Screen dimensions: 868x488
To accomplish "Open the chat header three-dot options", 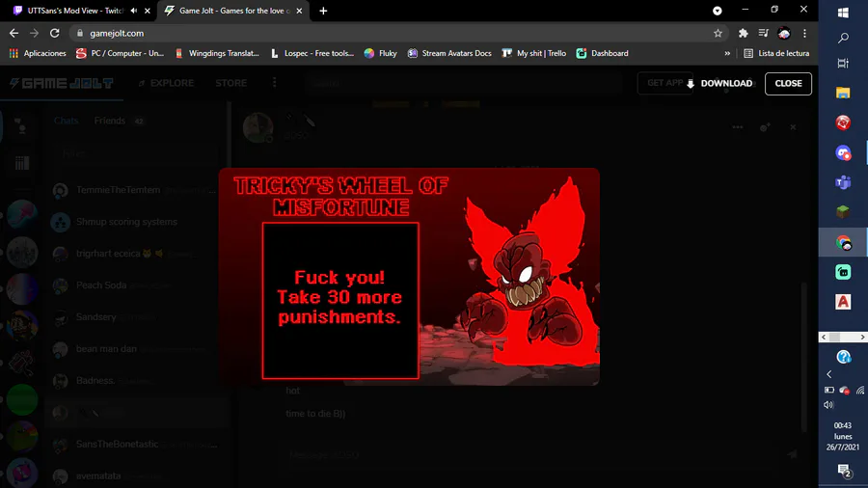I will point(738,127).
